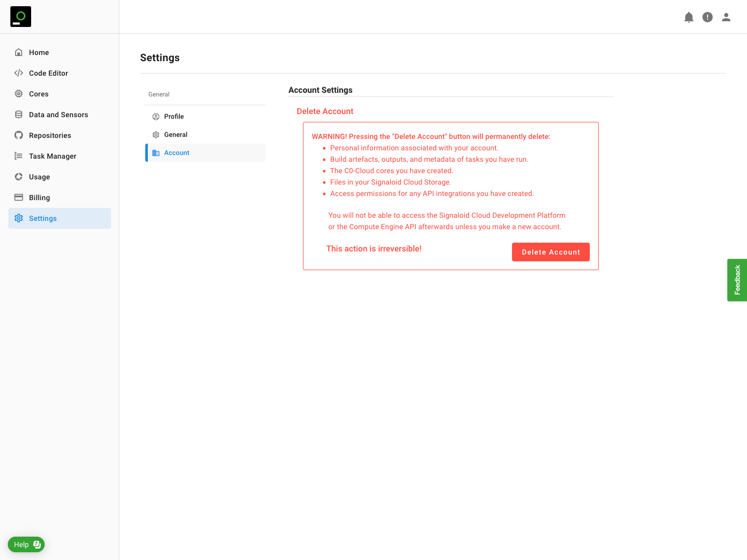Open the notifications bell
This screenshot has width=747, height=560.
689,17
